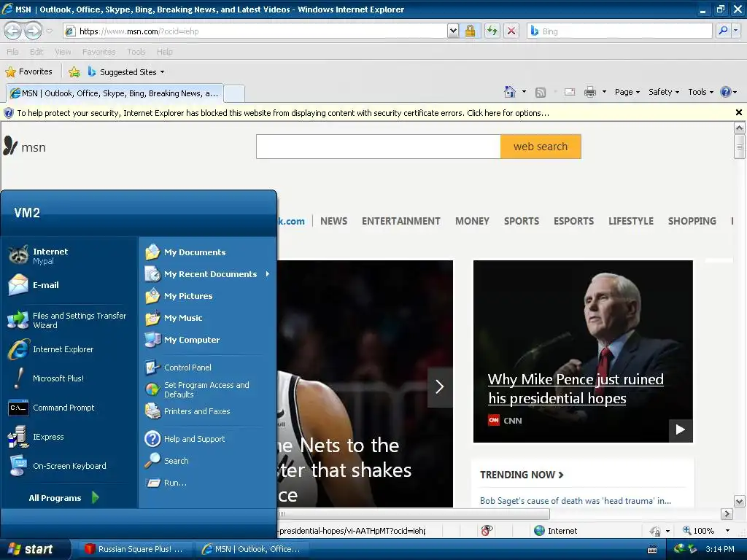Click the Print icon in command bar
Image resolution: width=747 pixels, height=560 pixels.
tap(589, 92)
